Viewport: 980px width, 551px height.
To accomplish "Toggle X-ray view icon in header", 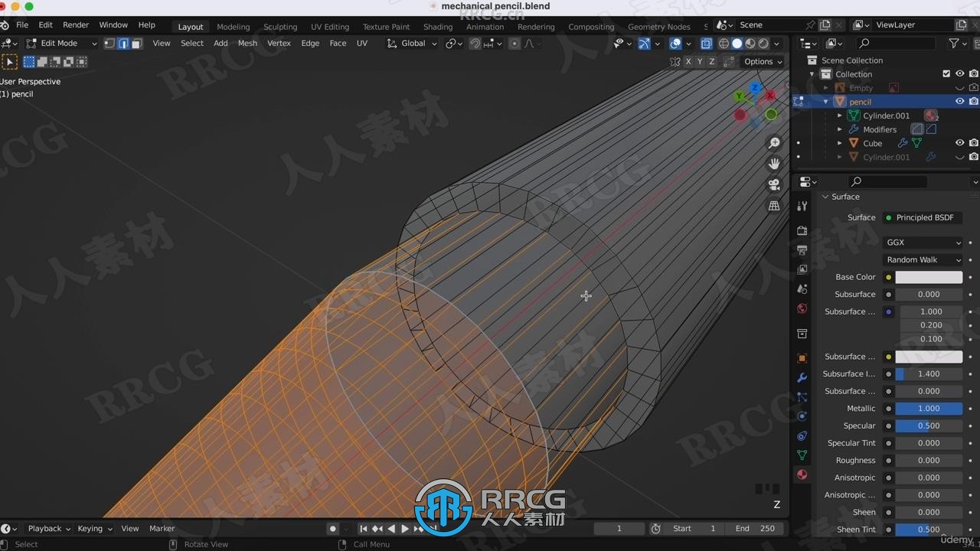I will tap(706, 44).
